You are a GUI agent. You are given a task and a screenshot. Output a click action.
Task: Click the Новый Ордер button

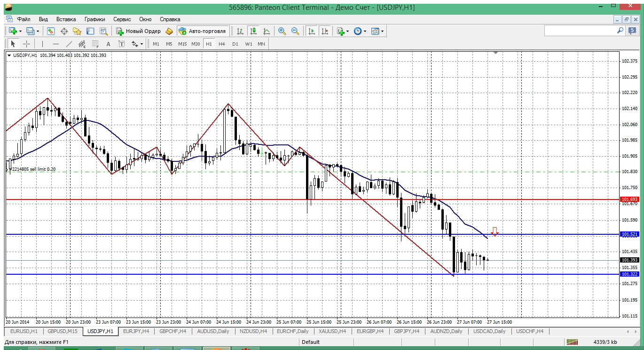coord(139,31)
